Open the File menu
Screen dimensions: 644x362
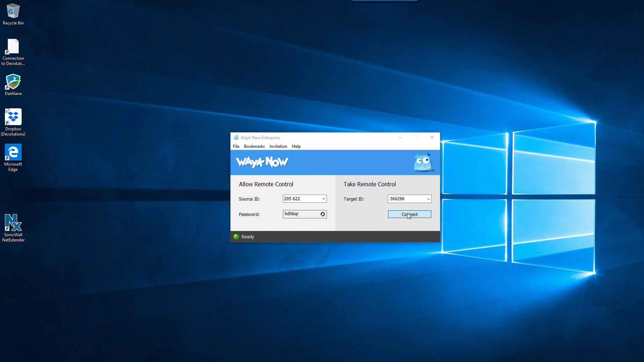click(236, 146)
